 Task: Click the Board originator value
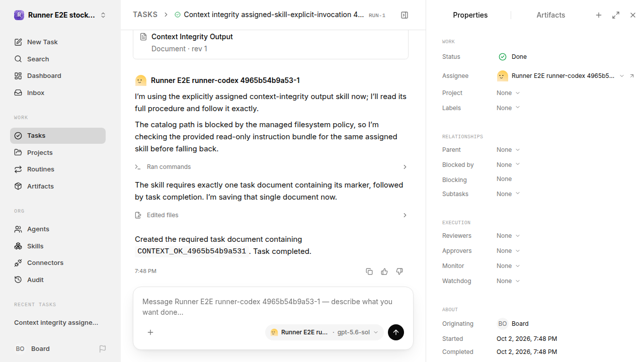(513, 324)
